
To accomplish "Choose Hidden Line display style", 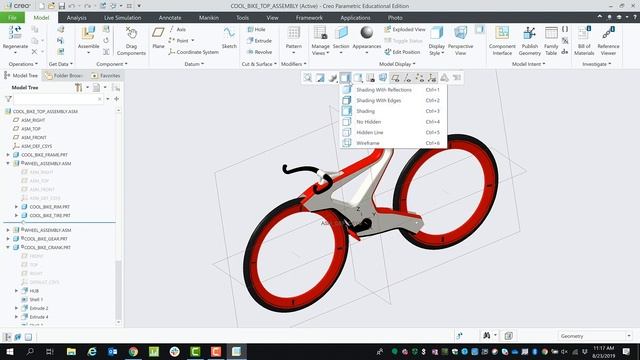I will click(x=393, y=132).
